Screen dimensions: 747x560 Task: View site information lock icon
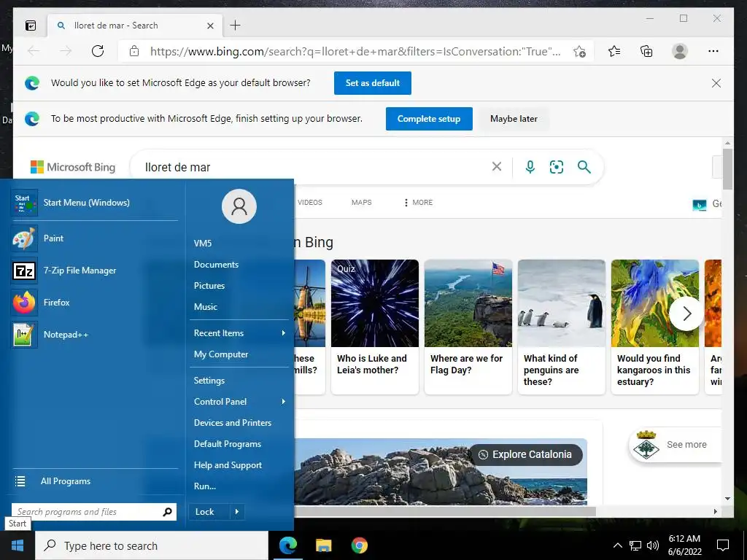pos(134,51)
